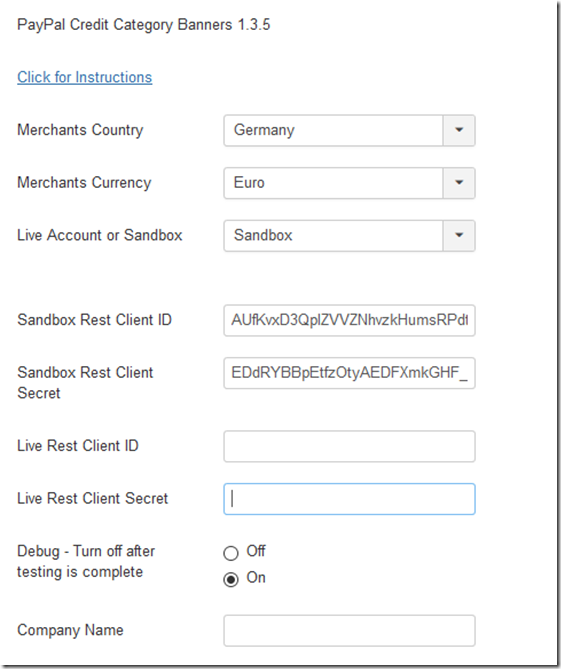Click the Off label beside the radio button
This screenshot has width=561, height=669.
(256, 551)
